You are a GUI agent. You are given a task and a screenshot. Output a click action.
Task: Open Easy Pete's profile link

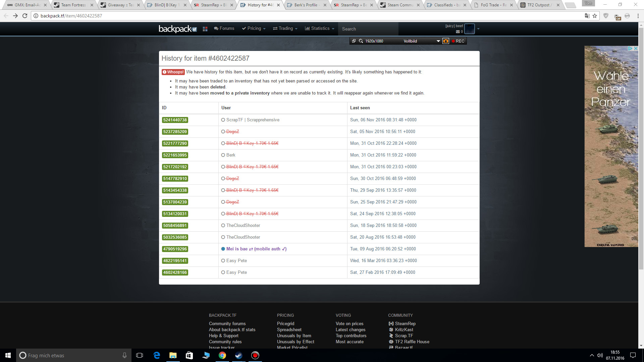(236, 261)
